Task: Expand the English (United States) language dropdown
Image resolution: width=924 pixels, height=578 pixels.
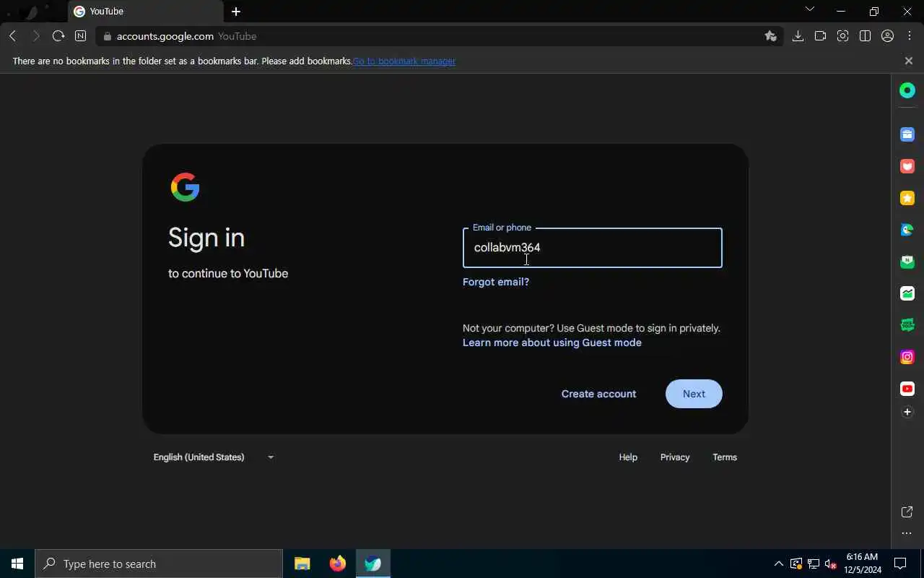Action: click(214, 457)
